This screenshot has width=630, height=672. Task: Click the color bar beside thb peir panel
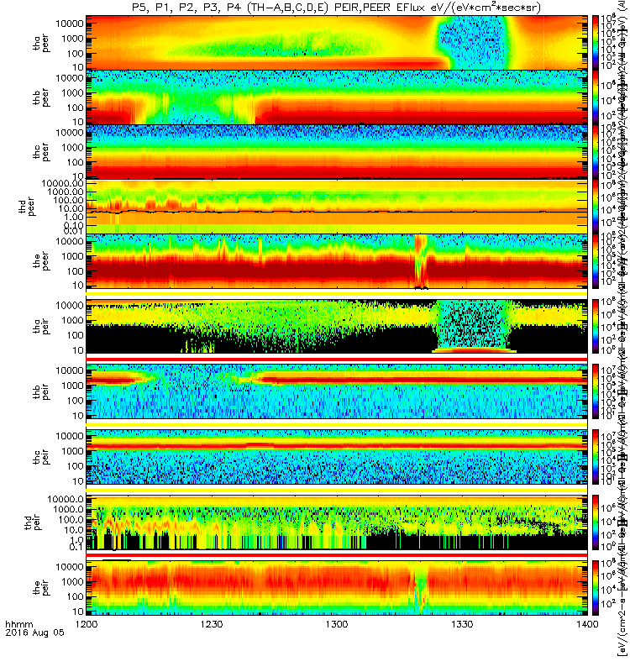[596, 391]
